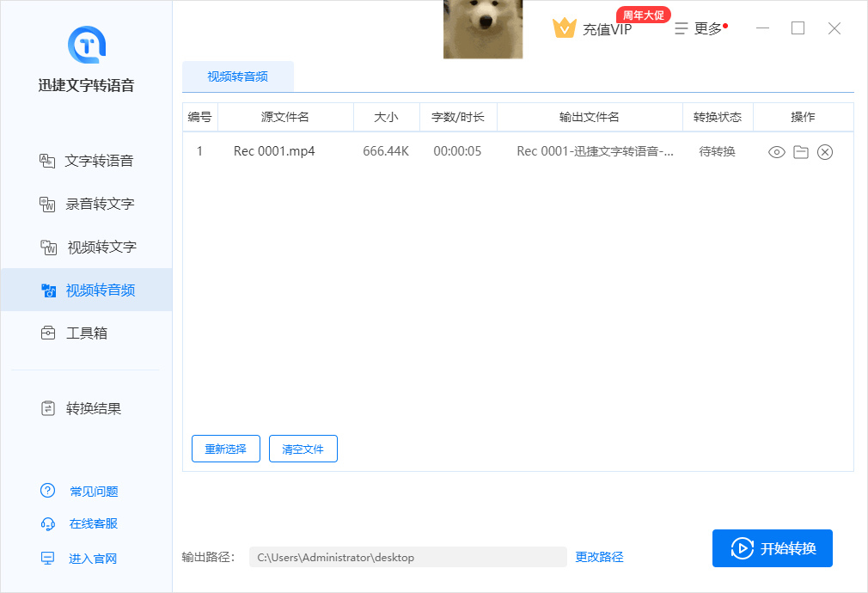868x593 pixels.
Task: Click the 文字转语音 sidebar icon
Action: pos(47,161)
